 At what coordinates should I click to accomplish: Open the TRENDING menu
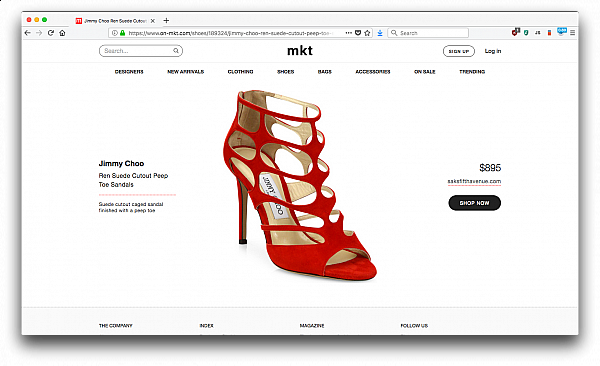[x=472, y=72]
